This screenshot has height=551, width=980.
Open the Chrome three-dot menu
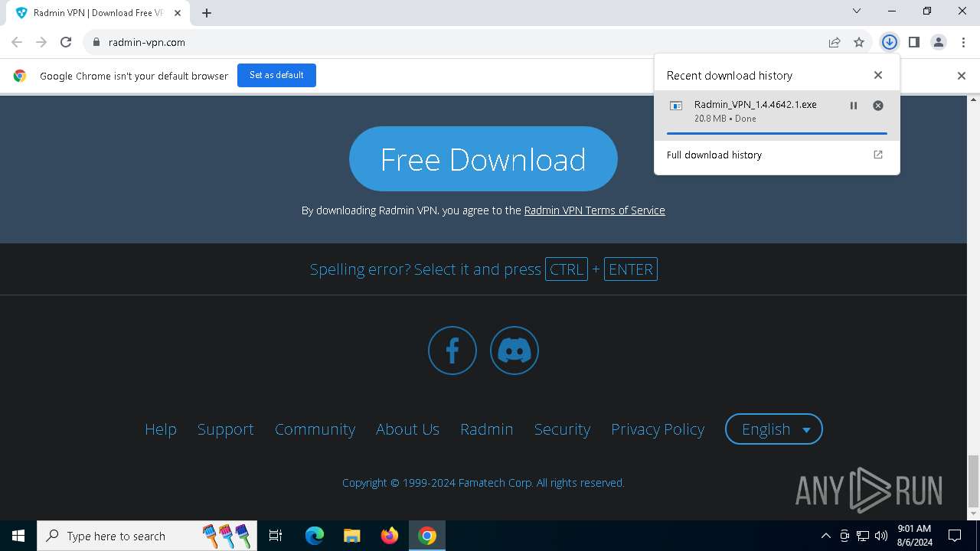[963, 42]
